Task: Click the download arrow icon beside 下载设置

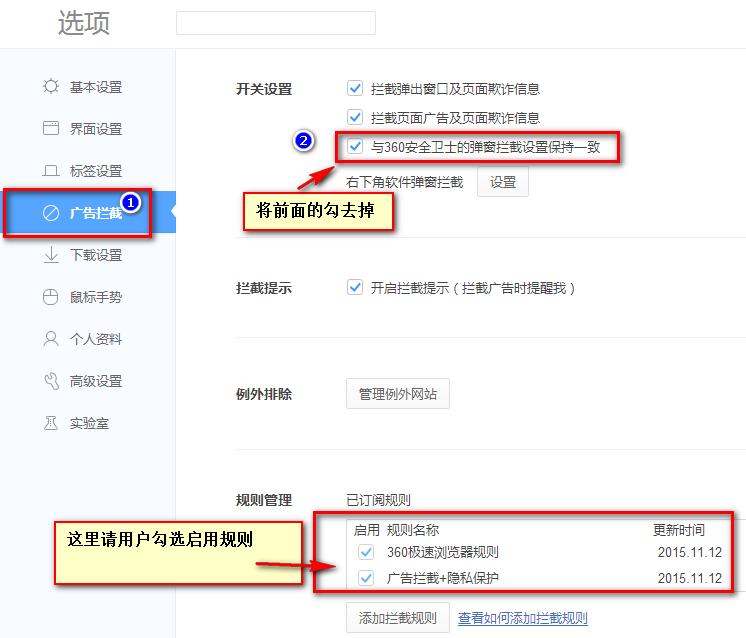Action: click(51, 255)
